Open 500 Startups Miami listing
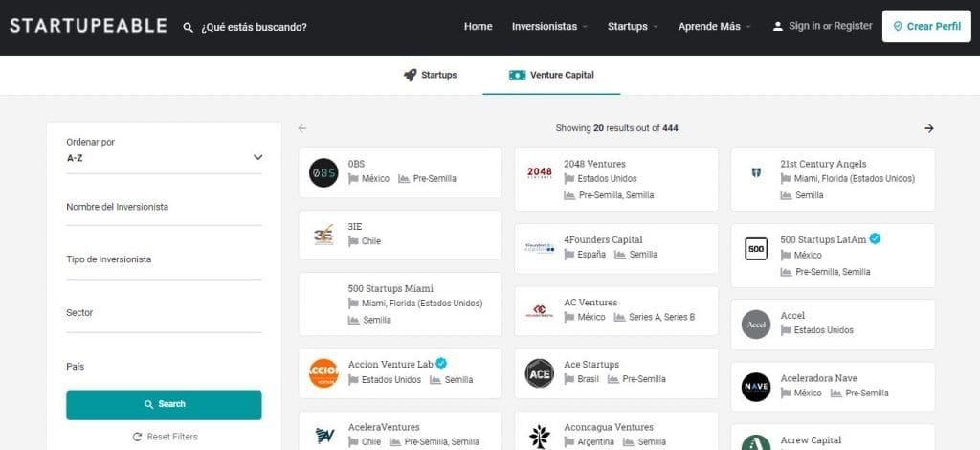This screenshot has width=980, height=450. [x=390, y=289]
